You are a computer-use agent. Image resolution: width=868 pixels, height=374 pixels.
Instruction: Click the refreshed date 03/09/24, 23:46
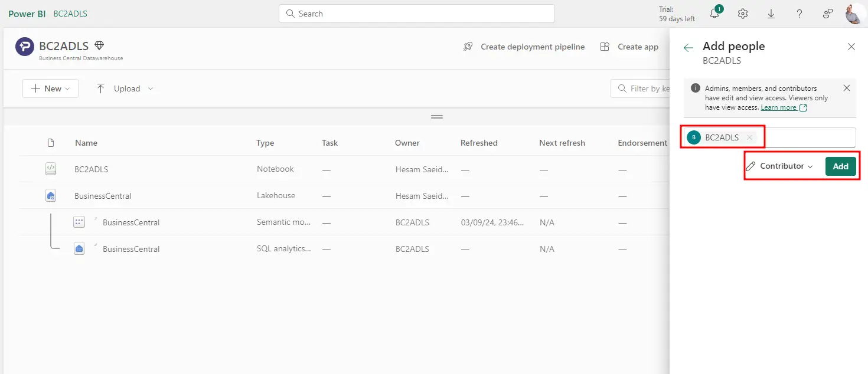pyautogui.click(x=492, y=222)
